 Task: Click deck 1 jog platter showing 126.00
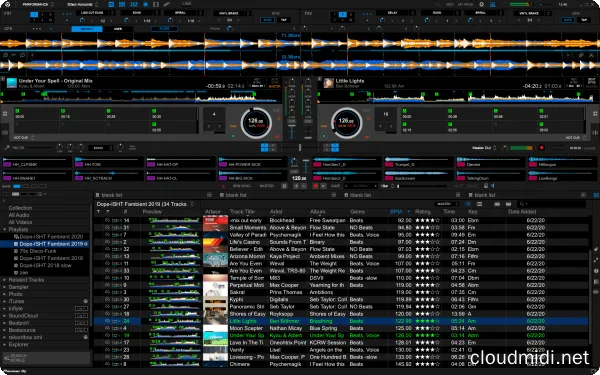point(256,123)
